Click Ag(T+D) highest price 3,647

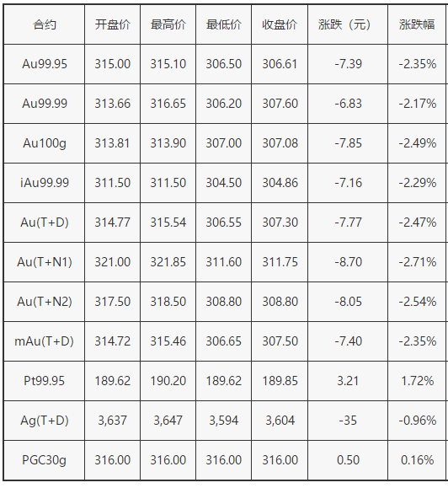coord(168,421)
